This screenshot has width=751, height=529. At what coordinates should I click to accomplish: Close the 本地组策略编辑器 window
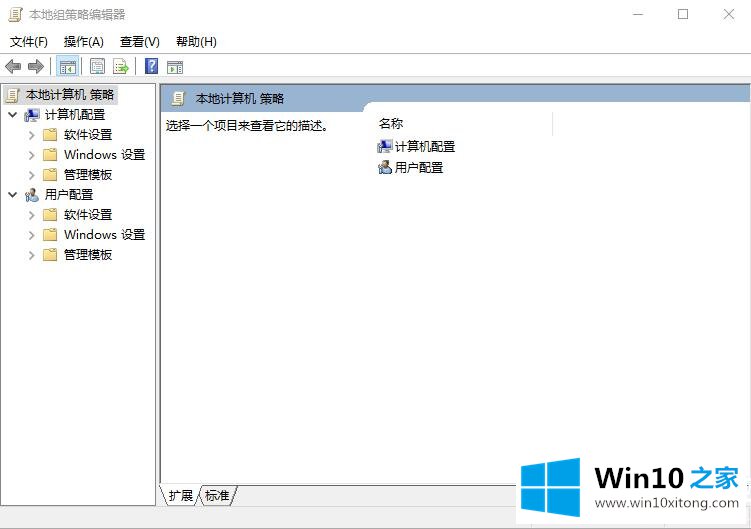tap(728, 15)
